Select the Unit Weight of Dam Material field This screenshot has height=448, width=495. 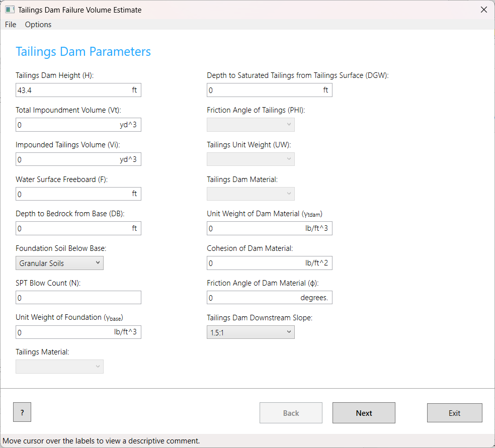tap(254, 229)
